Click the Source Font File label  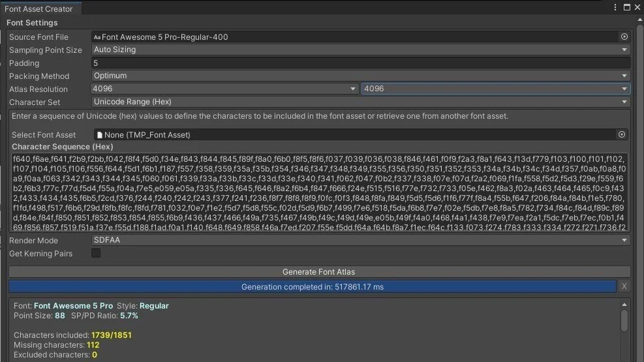38,37
